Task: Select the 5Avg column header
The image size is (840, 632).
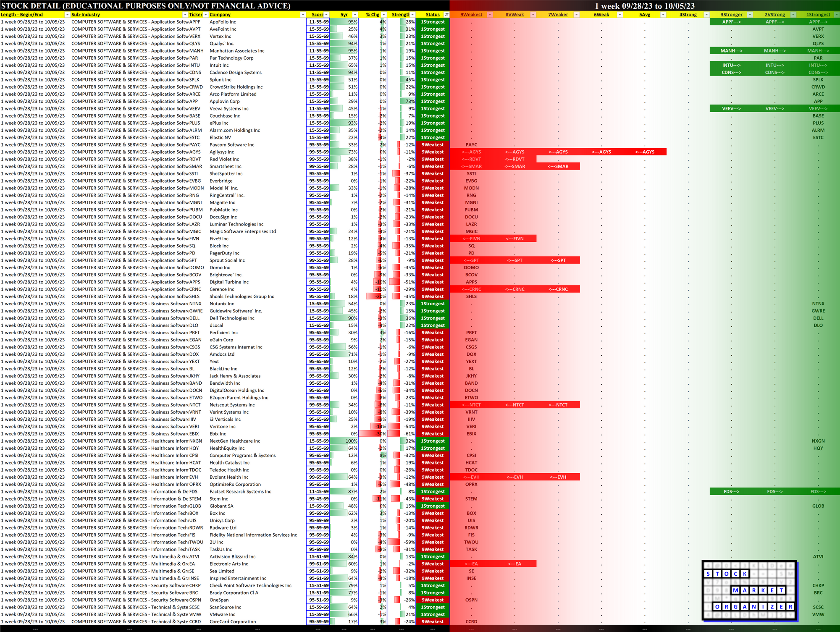Action: point(645,15)
